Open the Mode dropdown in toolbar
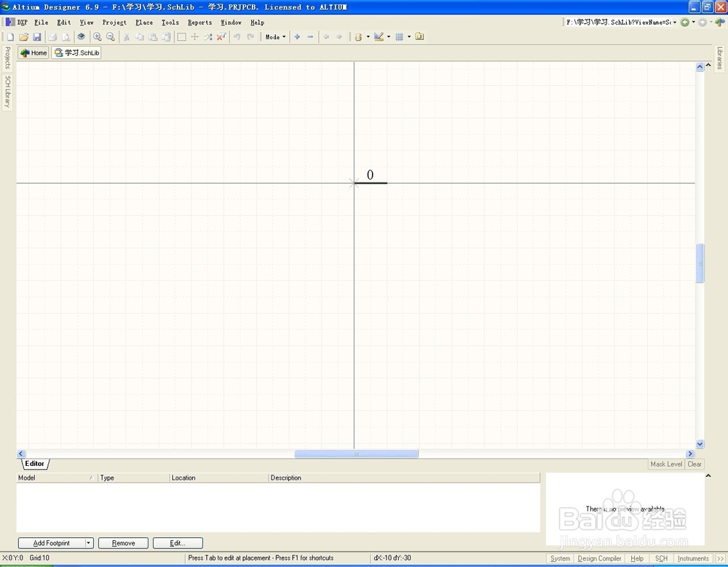 pyautogui.click(x=275, y=36)
